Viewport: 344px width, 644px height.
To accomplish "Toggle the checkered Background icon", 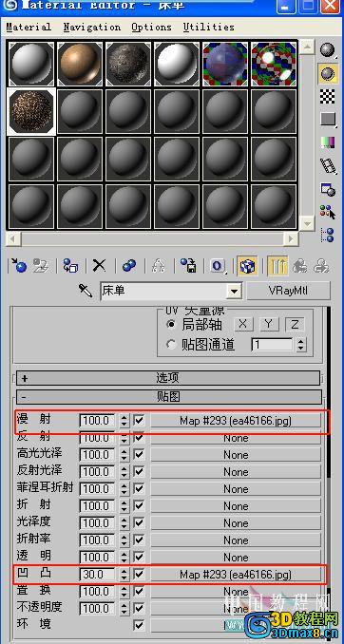I will (x=327, y=97).
